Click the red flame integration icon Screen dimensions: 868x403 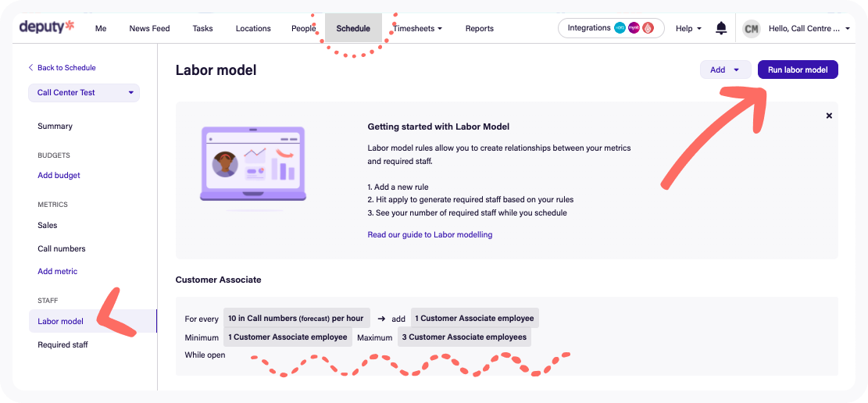tap(648, 28)
